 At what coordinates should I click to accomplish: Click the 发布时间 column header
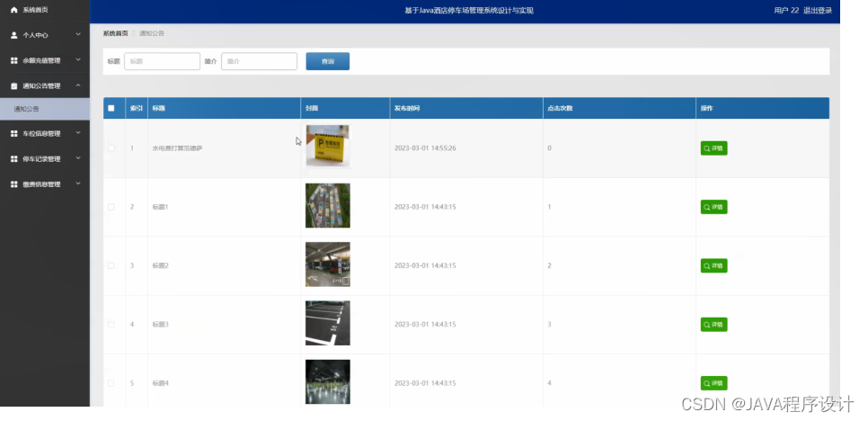[466, 108]
